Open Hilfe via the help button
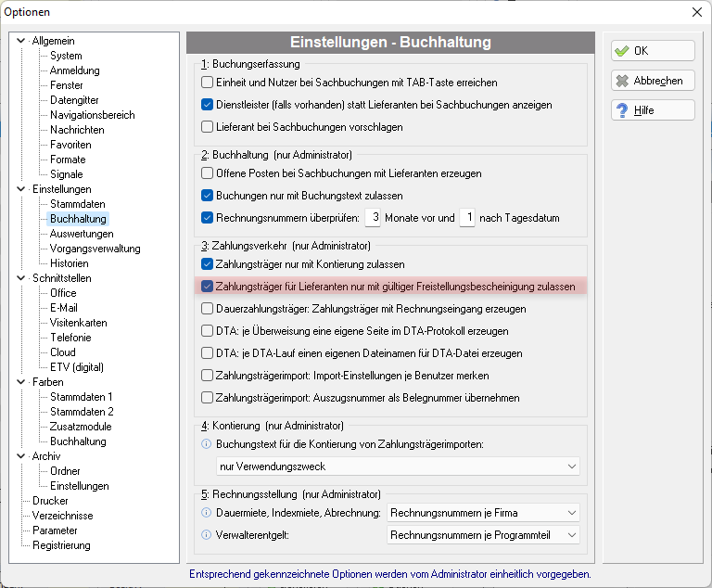Image resolution: width=712 pixels, height=588 pixels. (x=653, y=110)
